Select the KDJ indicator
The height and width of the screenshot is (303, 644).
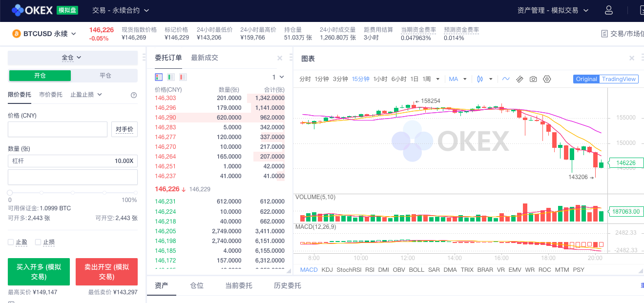(x=327, y=270)
